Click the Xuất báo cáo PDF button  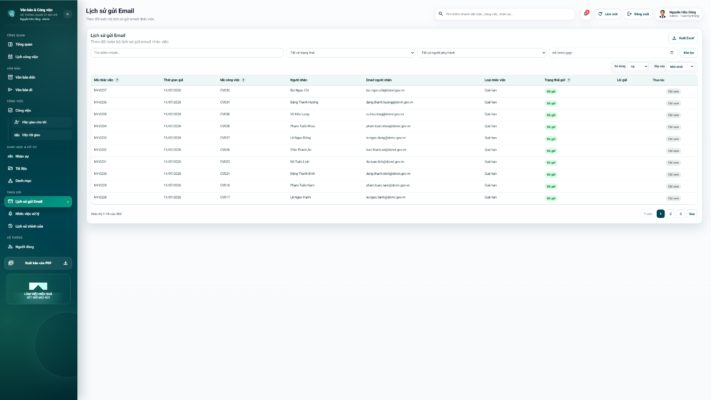[38, 263]
